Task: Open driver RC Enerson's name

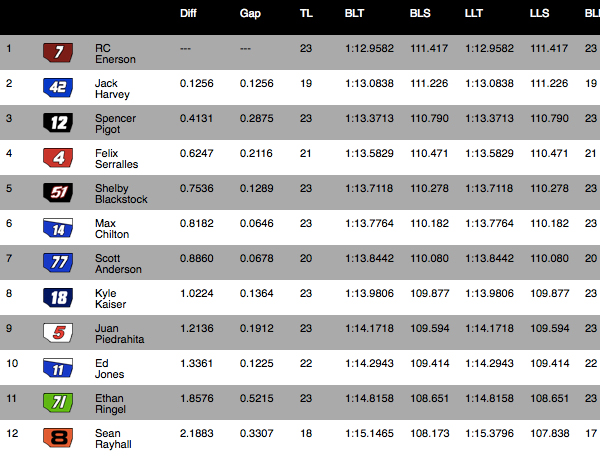Action: point(115,54)
